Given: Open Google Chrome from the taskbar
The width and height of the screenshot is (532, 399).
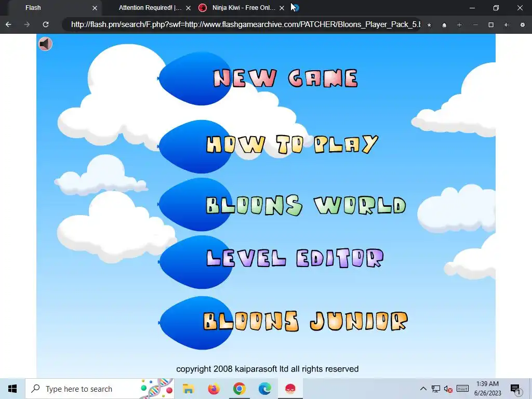Looking at the screenshot, I should [239, 389].
